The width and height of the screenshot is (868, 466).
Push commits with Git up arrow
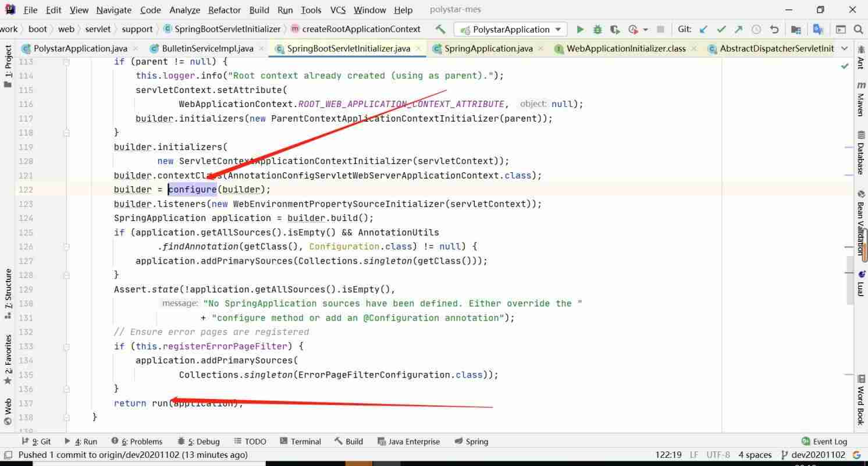point(738,29)
